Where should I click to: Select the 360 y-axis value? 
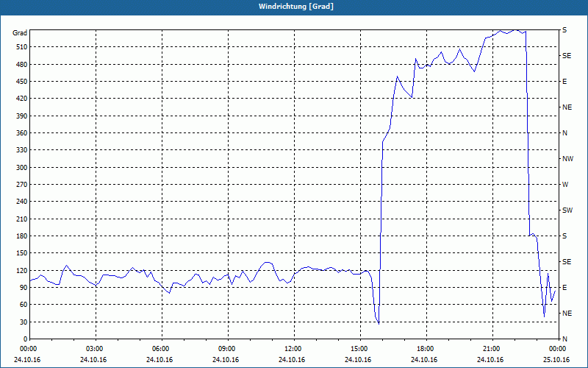coord(22,133)
